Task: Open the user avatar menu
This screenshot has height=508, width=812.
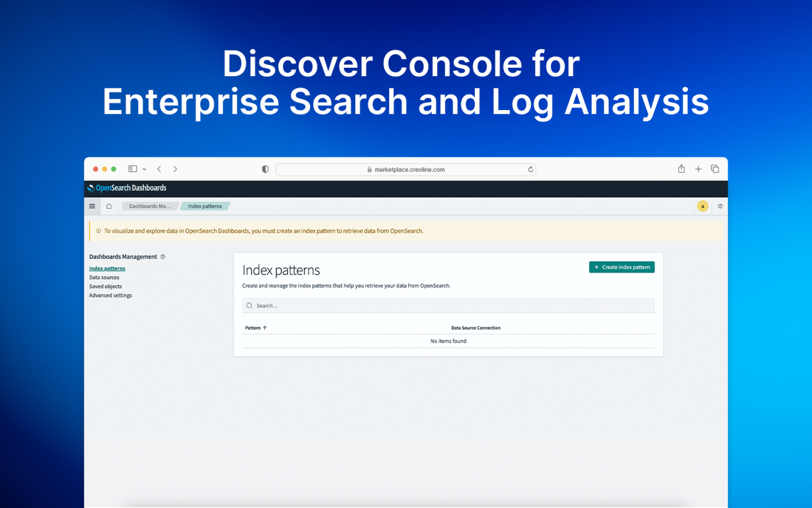Action: (703, 206)
